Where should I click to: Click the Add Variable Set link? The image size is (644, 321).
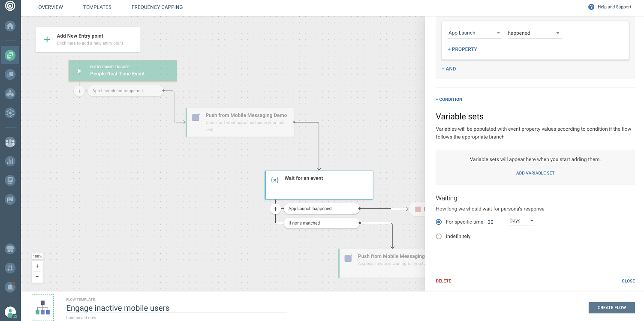click(x=535, y=173)
